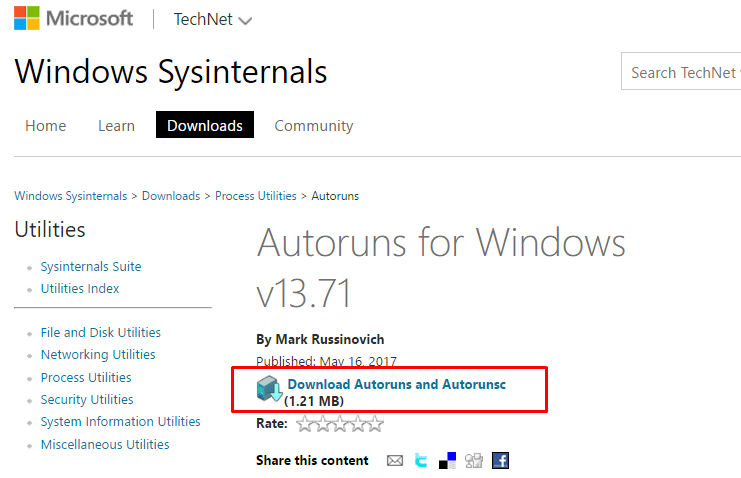Open File and Disk Utilities category
Viewport: 741px width, 478px height.
point(101,332)
